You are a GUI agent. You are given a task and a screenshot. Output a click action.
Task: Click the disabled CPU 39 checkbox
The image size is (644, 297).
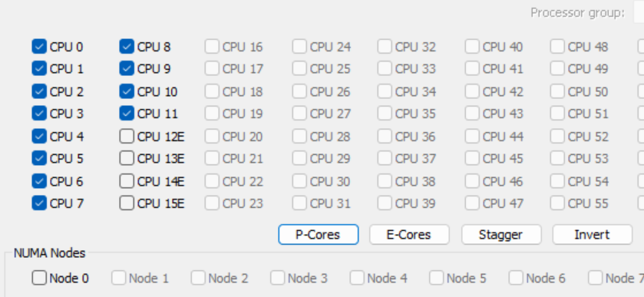click(385, 203)
